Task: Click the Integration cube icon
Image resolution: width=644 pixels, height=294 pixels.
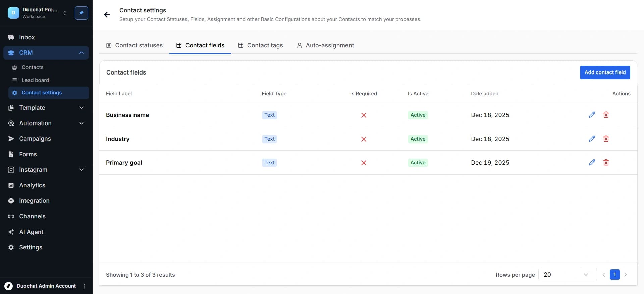Action: [x=11, y=201]
